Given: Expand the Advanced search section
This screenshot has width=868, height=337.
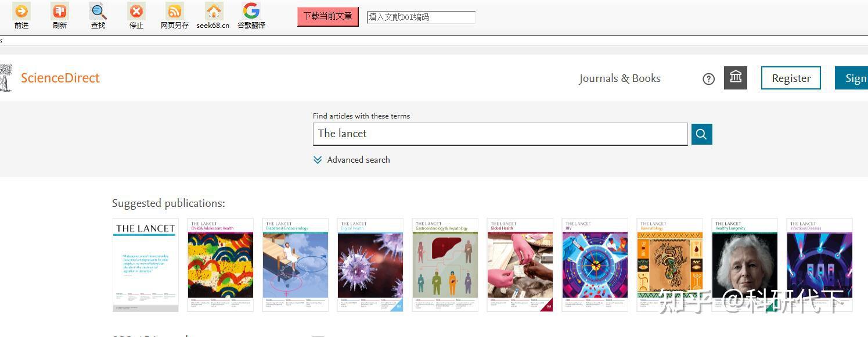Looking at the screenshot, I should 351,160.
